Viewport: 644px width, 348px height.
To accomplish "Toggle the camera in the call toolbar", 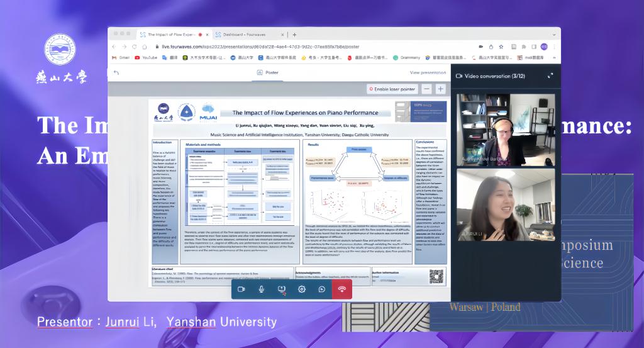I will 241,289.
